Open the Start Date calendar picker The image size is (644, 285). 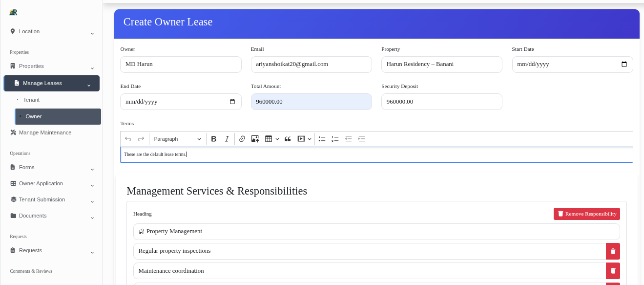pyautogui.click(x=623, y=65)
